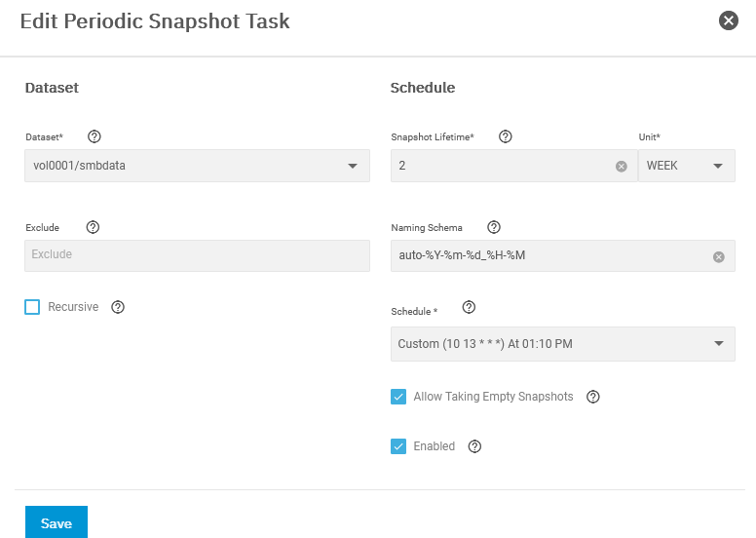Show help for the Exclude field

point(94,227)
